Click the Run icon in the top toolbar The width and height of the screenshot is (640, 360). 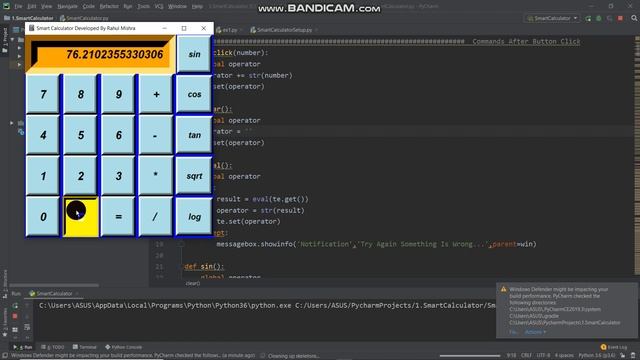point(588,18)
